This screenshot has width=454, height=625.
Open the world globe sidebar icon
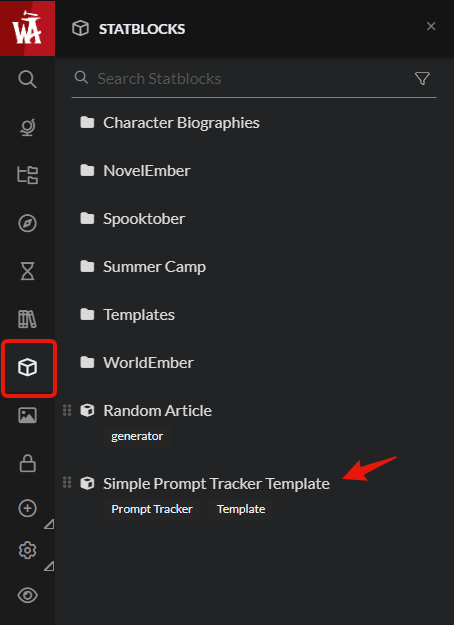pyautogui.click(x=27, y=128)
